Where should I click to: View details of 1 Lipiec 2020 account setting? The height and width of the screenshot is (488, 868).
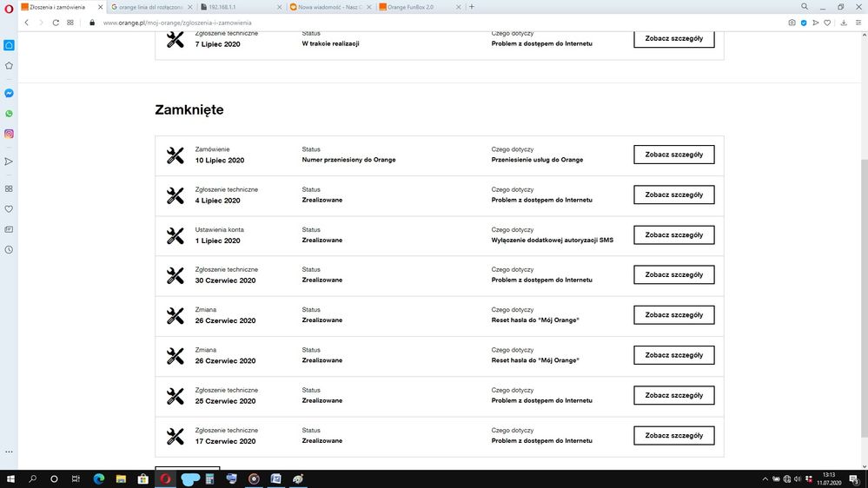[673, 235]
